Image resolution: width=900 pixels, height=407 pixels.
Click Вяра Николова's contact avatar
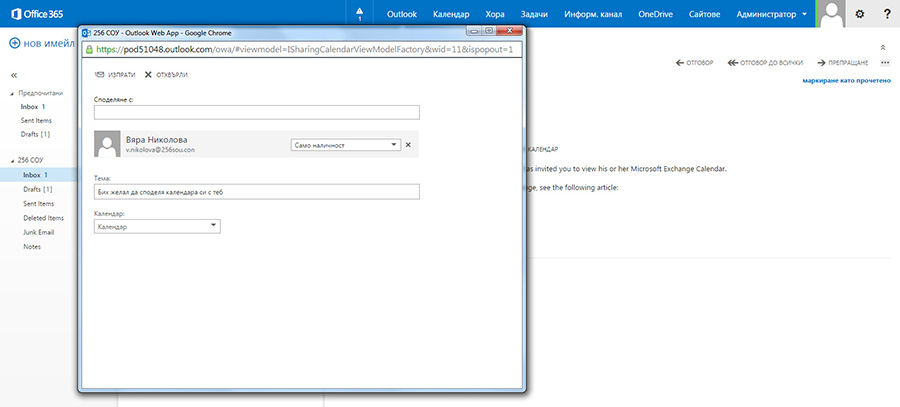tap(107, 144)
